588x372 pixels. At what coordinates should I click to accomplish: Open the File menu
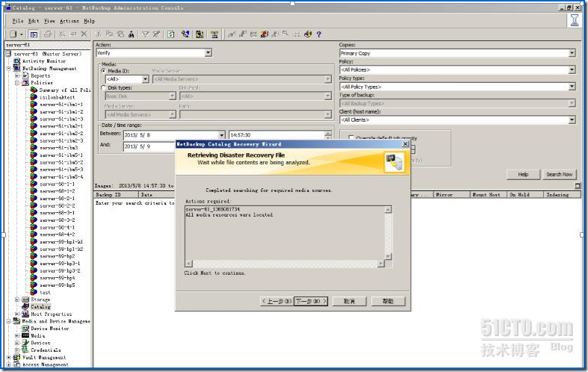point(18,21)
